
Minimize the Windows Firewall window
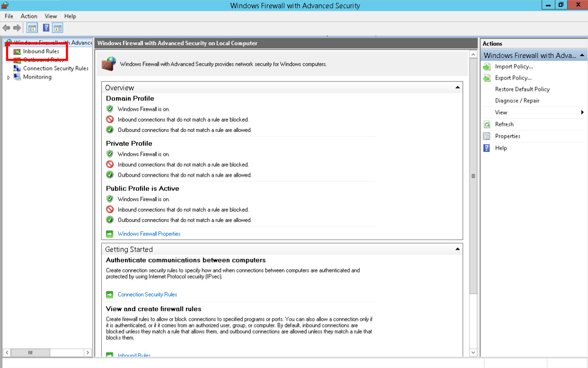pos(548,5)
